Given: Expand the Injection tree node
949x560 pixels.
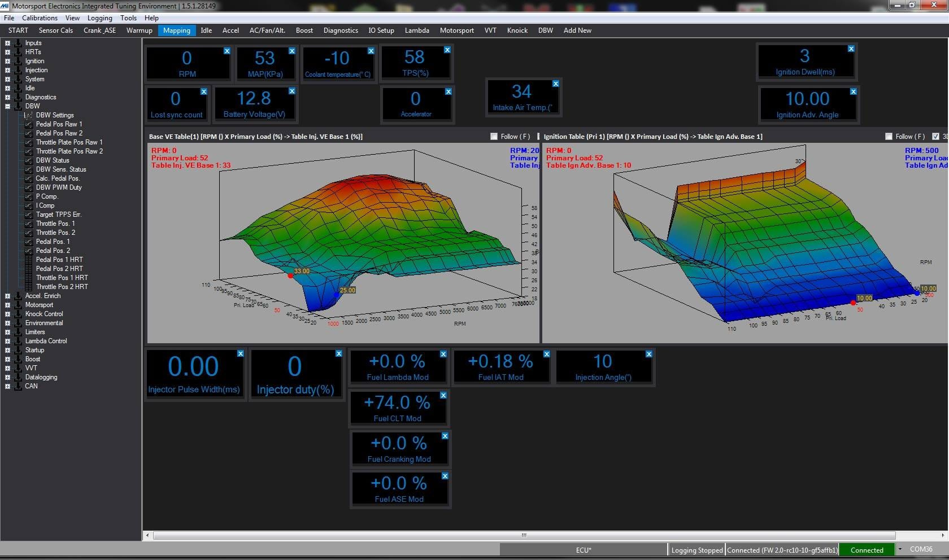Looking at the screenshot, I should [x=7, y=70].
